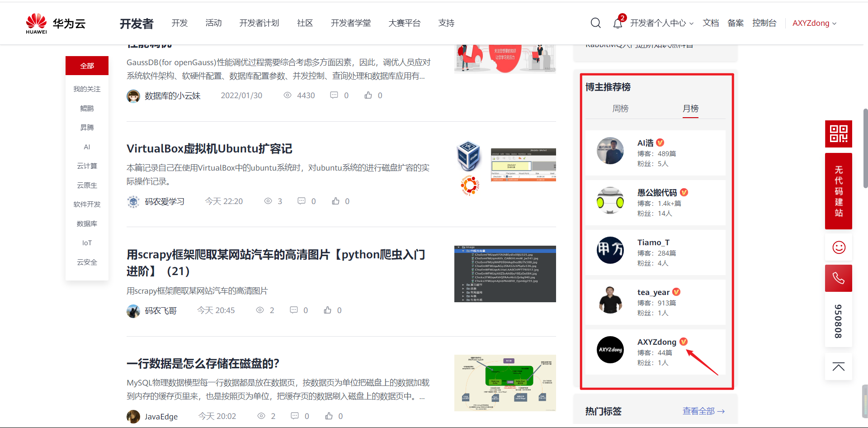Open 大赛平台 in top navigation
The height and width of the screenshot is (428, 868).
[404, 23]
